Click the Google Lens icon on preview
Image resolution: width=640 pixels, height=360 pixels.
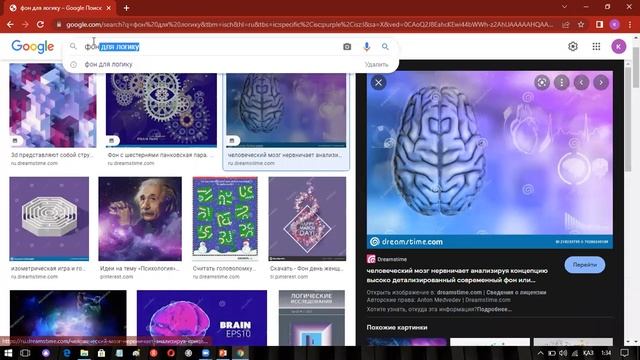coord(542,82)
